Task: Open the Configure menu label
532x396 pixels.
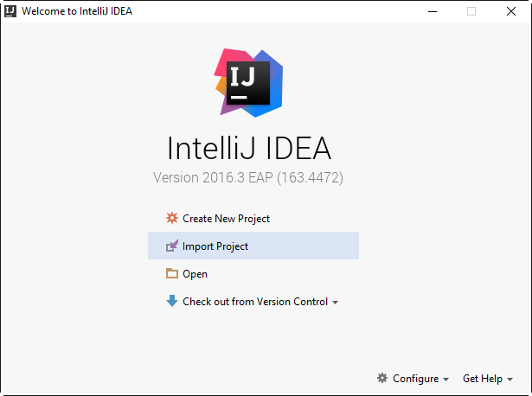Action: (416, 379)
